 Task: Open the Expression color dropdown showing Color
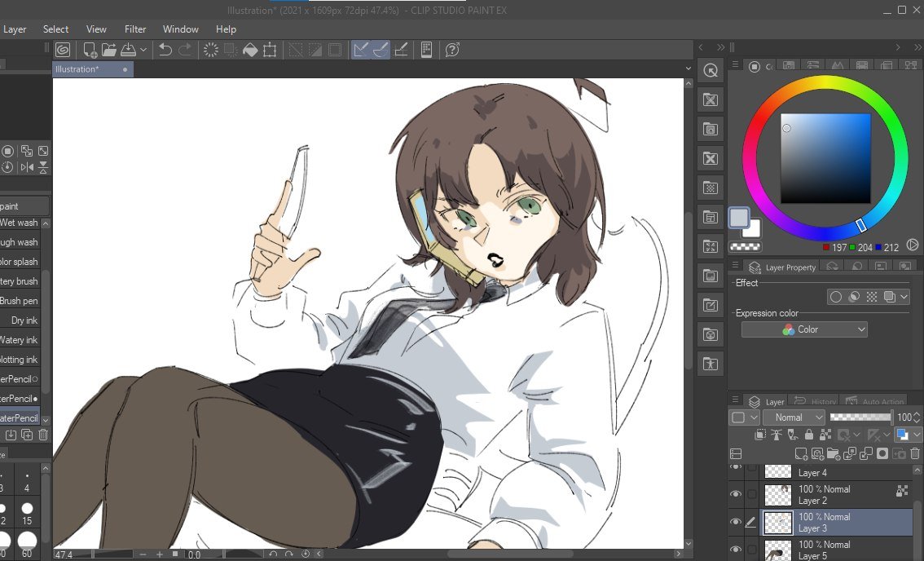click(x=803, y=329)
